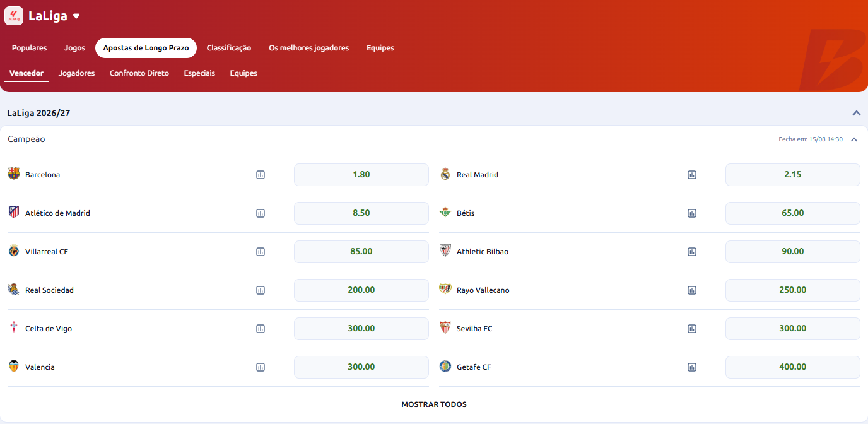Pick Celta de Vigo odds 300.00
The height and width of the screenshot is (424, 868).
pos(361,329)
